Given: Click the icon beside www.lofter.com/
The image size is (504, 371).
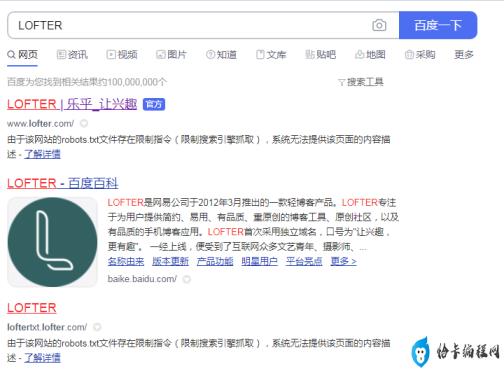Looking at the screenshot, I should tap(84, 124).
